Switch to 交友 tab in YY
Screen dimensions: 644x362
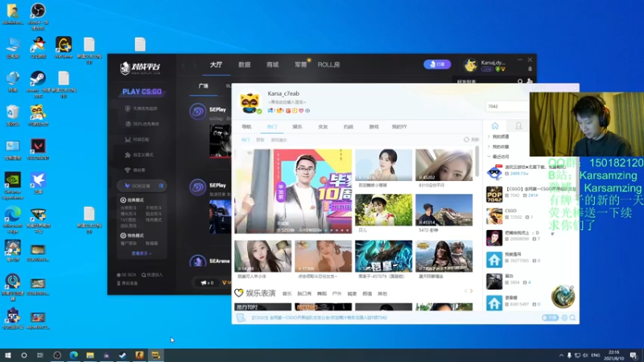click(323, 127)
